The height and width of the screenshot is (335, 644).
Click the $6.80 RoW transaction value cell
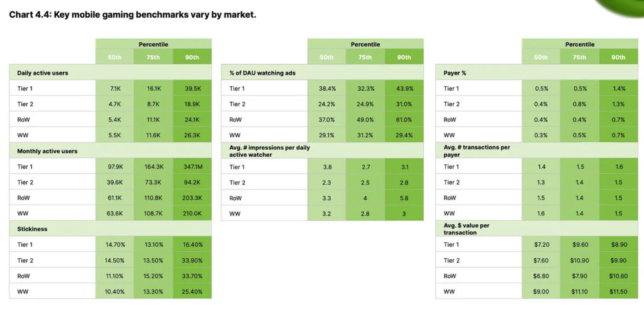[541, 276]
